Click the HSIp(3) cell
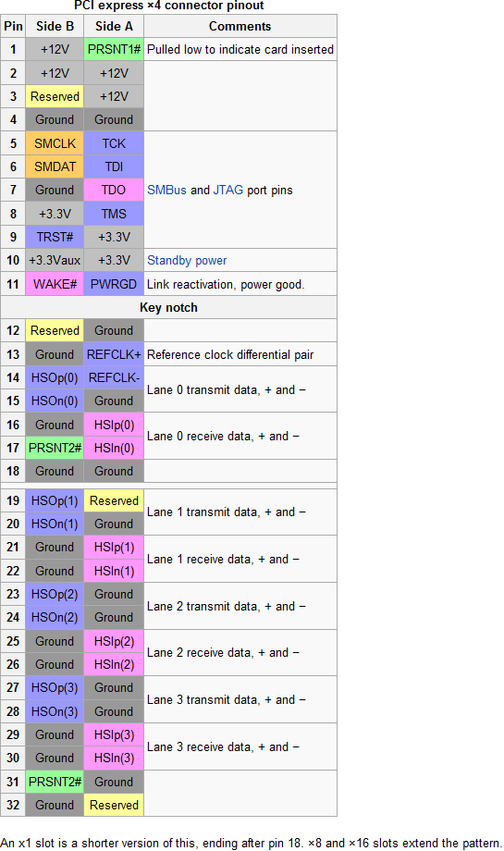The width and height of the screenshot is (504, 851). (114, 734)
